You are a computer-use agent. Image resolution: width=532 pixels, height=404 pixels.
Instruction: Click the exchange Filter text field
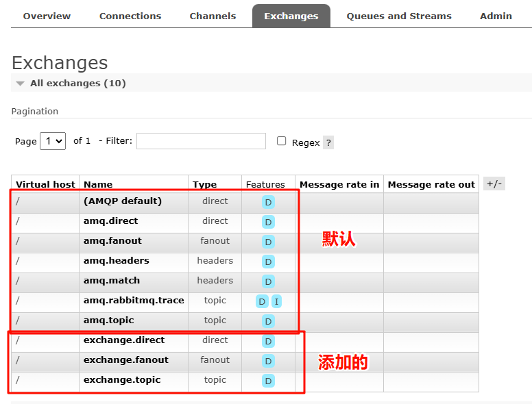click(x=201, y=141)
